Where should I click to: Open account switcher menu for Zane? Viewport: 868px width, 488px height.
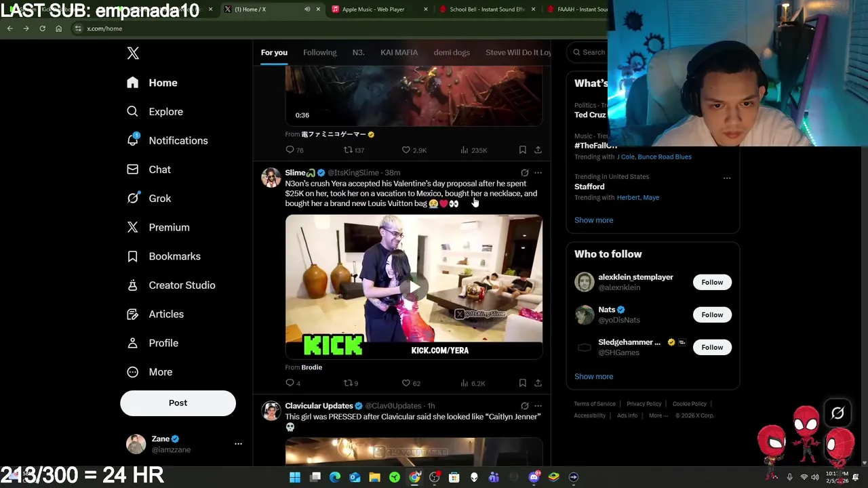pos(238,444)
